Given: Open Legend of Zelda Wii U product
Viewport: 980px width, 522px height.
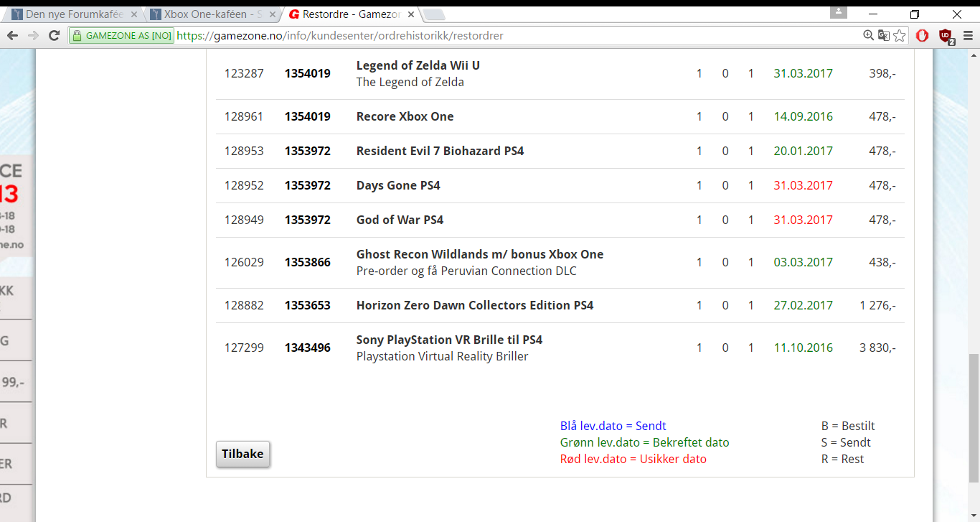Looking at the screenshot, I should pos(418,65).
